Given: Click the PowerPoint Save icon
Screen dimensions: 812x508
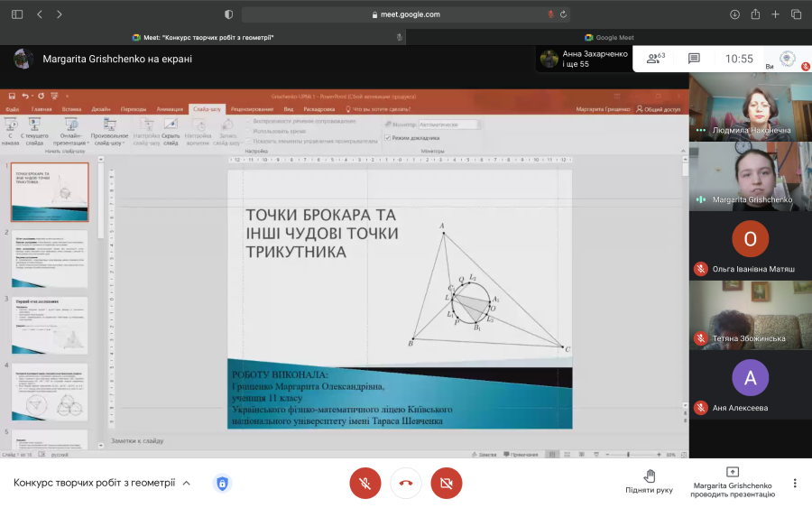Looking at the screenshot, I should click(x=12, y=96).
